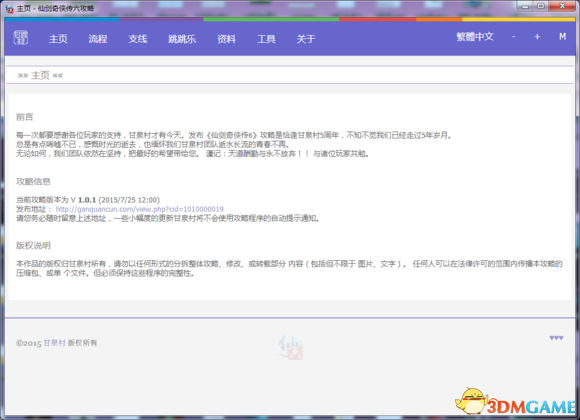This screenshot has height=420, width=580.
Task: Minimize the guide window
Action: [525, 6]
